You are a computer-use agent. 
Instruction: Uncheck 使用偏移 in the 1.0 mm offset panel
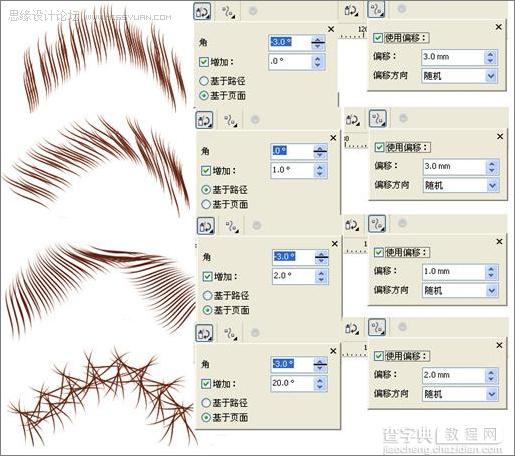pyautogui.click(x=379, y=252)
